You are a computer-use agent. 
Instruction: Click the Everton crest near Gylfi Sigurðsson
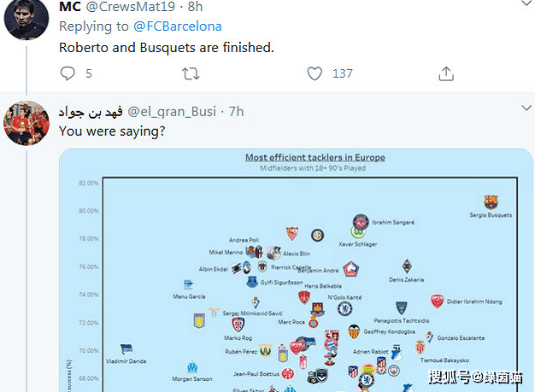[252, 282]
